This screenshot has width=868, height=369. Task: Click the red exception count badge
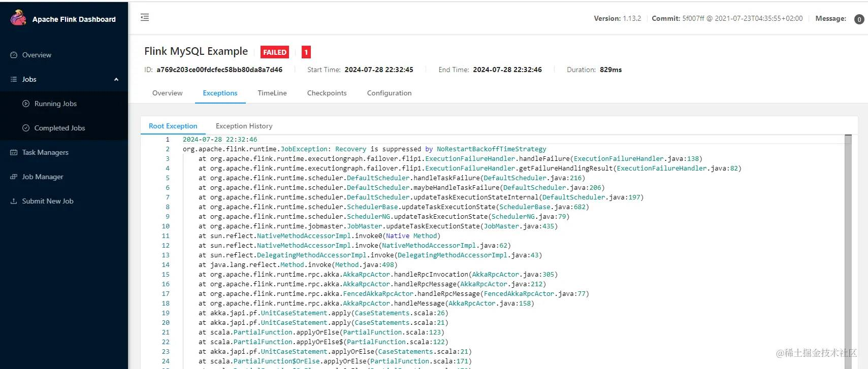tap(306, 52)
